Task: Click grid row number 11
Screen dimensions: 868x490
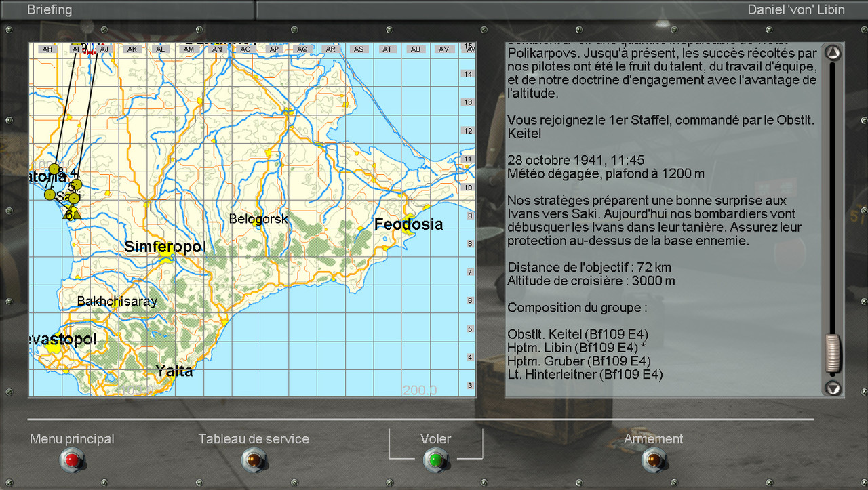Action: (x=467, y=159)
